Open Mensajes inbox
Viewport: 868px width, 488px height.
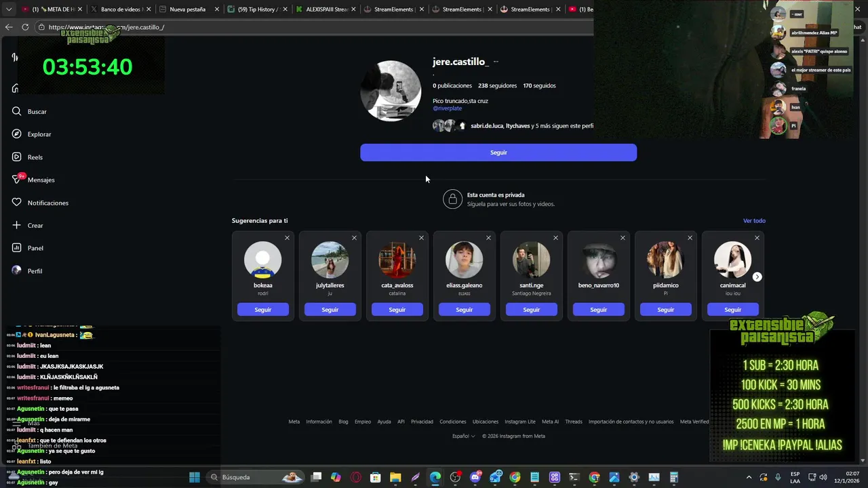pyautogui.click(x=33, y=180)
